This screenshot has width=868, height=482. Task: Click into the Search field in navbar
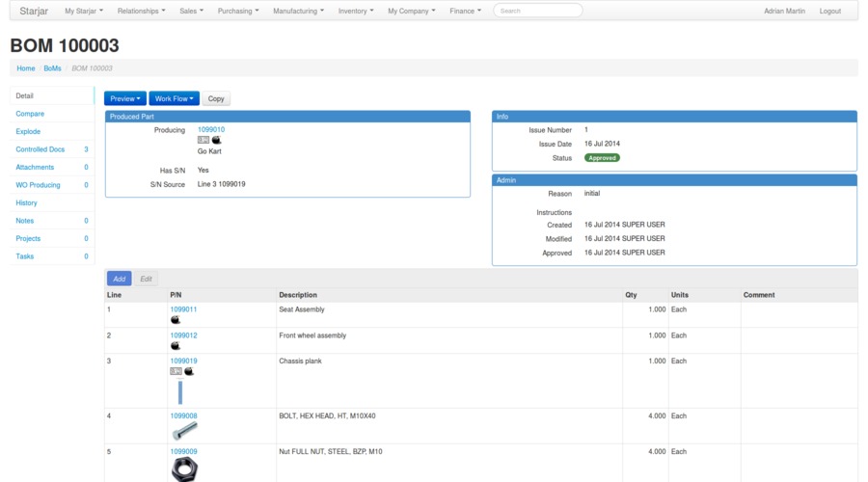tap(537, 11)
